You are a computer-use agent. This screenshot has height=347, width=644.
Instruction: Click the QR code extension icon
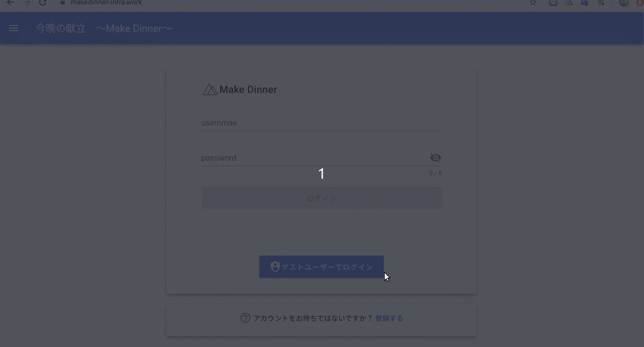click(601, 3)
